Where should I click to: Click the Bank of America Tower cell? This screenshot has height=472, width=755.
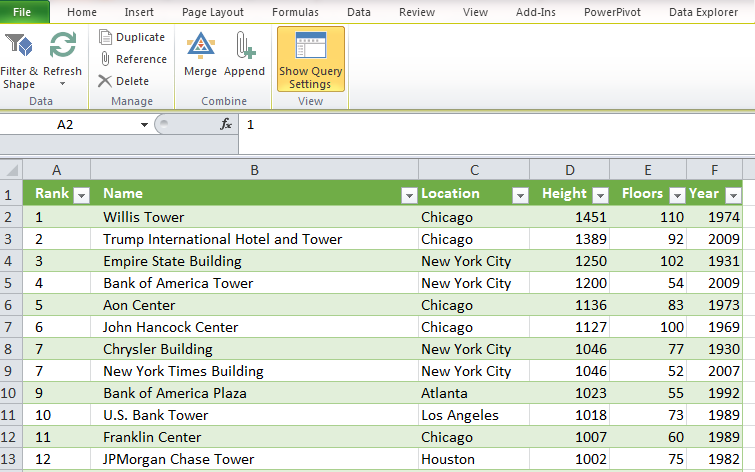coord(254,283)
